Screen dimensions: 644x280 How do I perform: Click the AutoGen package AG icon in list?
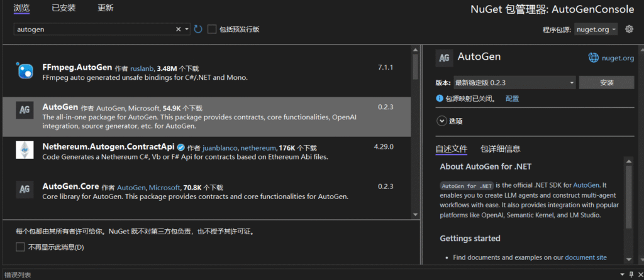click(25, 110)
